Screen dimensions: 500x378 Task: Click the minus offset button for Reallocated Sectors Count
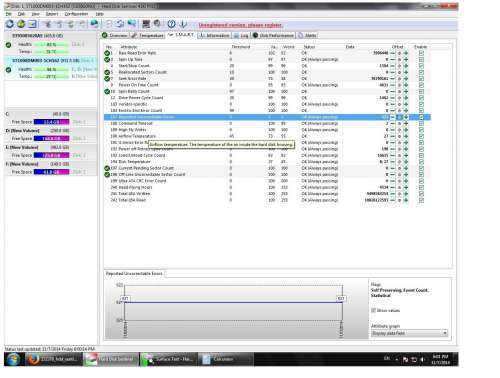point(392,72)
